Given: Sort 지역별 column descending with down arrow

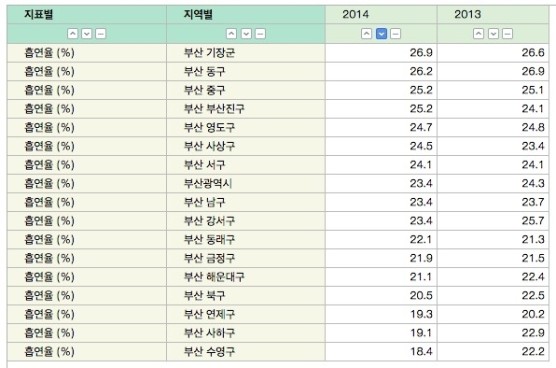Looking at the screenshot, I should pos(246,34).
